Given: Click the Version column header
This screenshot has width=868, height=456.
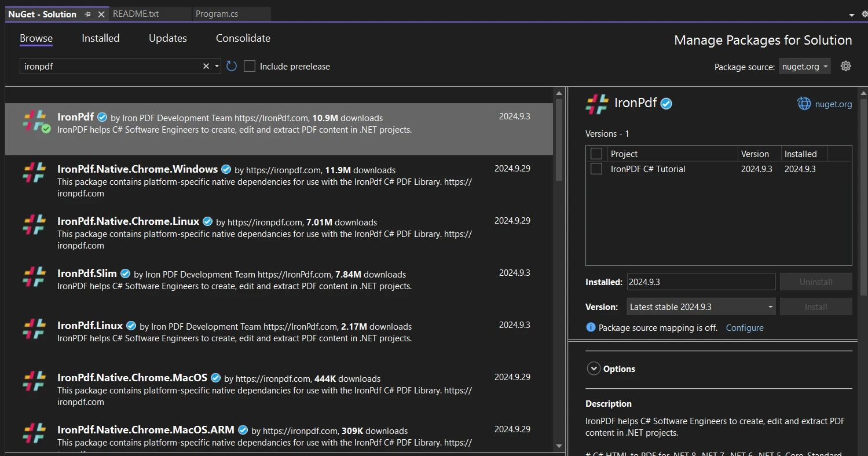Looking at the screenshot, I should [760, 154].
